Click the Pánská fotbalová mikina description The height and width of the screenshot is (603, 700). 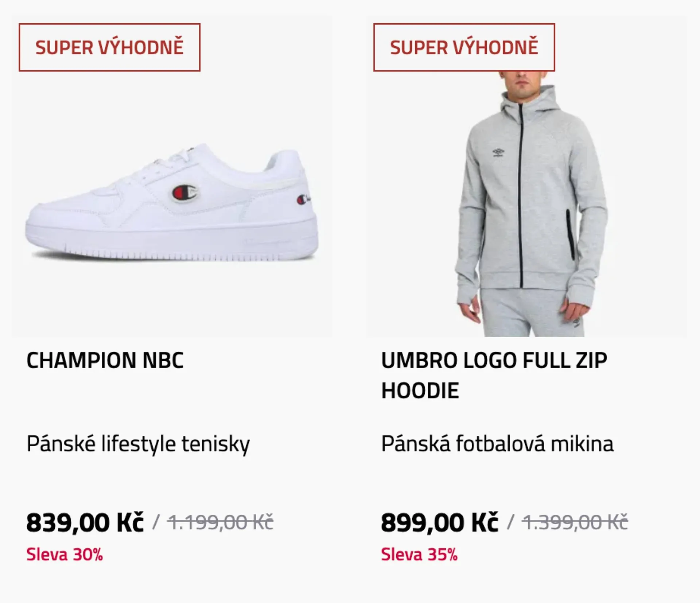coord(497,444)
